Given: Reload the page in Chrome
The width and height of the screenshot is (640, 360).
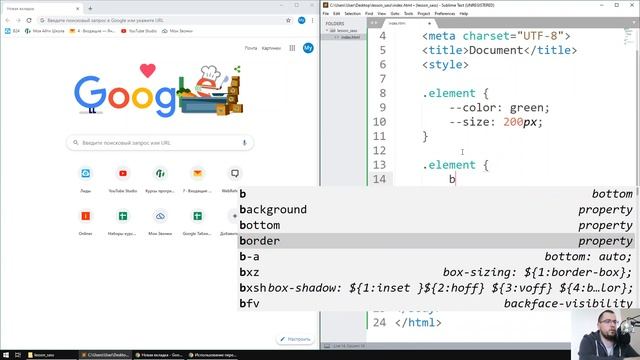Looking at the screenshot, I should pyautogui.click(x=29, y=20).
